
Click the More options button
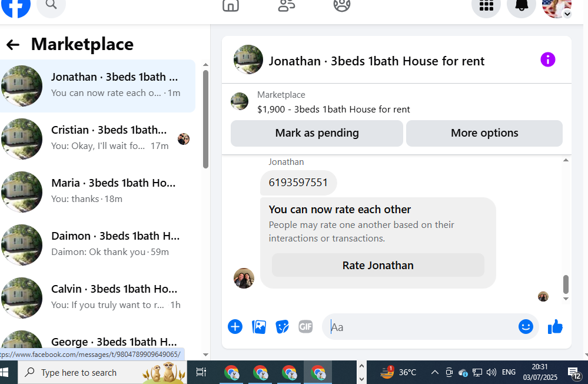(x=484, y=133)
